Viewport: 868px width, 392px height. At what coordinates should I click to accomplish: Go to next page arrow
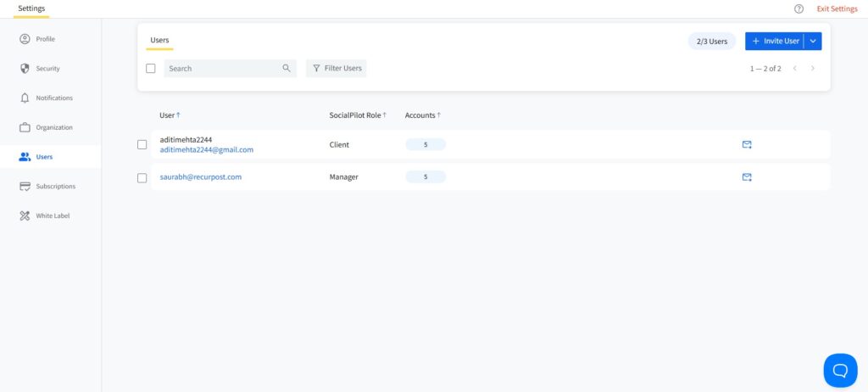813,68
